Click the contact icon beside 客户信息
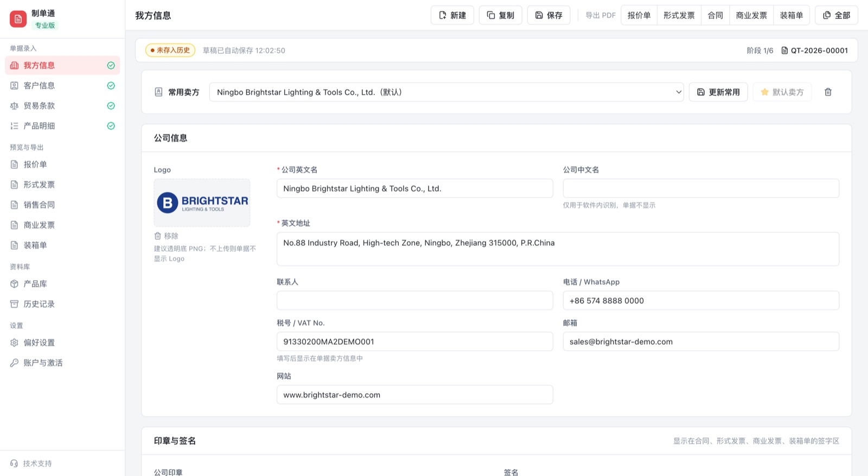Viewport: 868px width, 476px height. tap(14, 86)
